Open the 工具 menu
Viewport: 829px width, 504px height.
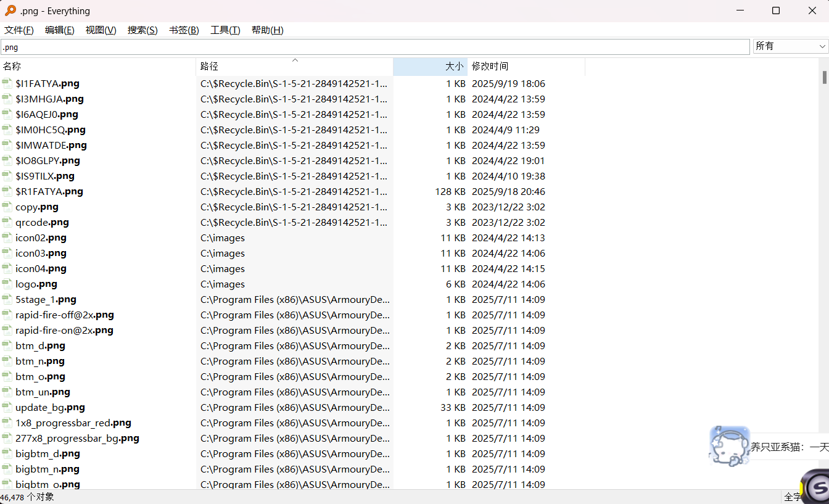[225, 30]
